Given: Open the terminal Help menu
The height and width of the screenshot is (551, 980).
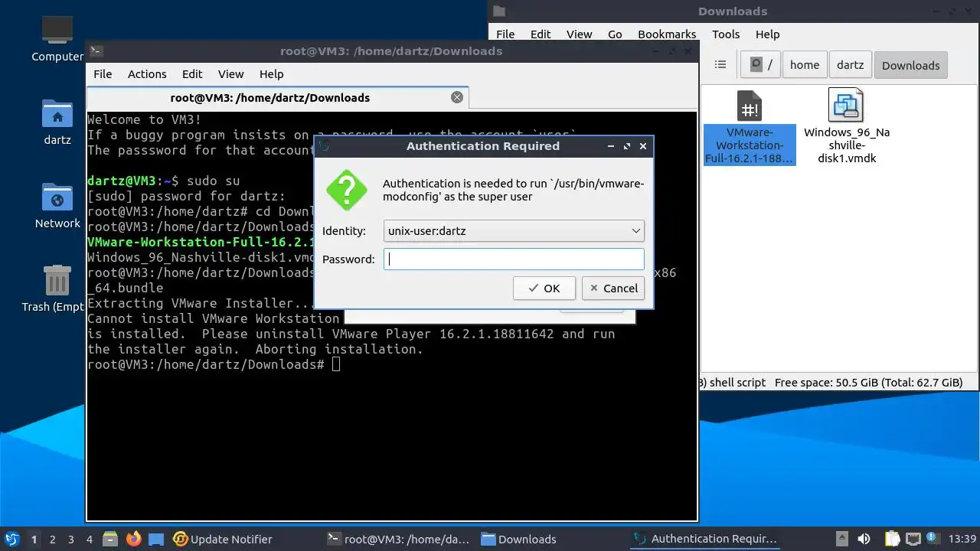Looking at the screenshot, I should [x=272, y=74].
